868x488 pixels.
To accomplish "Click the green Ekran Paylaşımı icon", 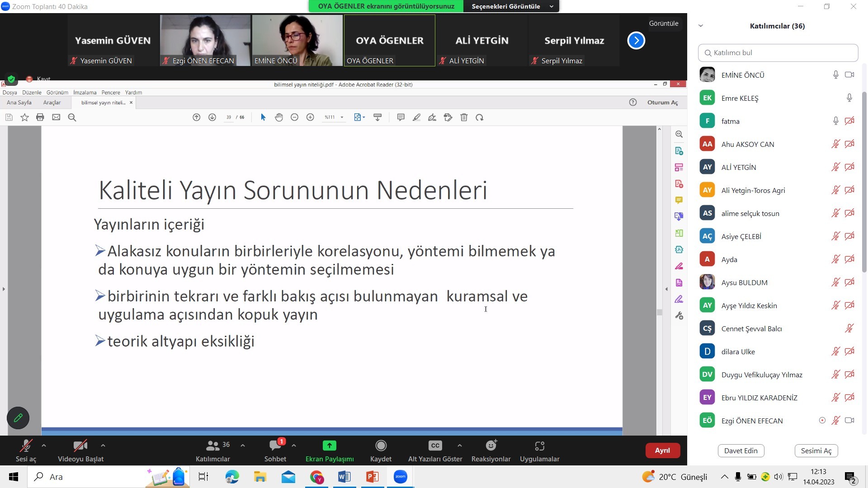I will click(329, 446).
